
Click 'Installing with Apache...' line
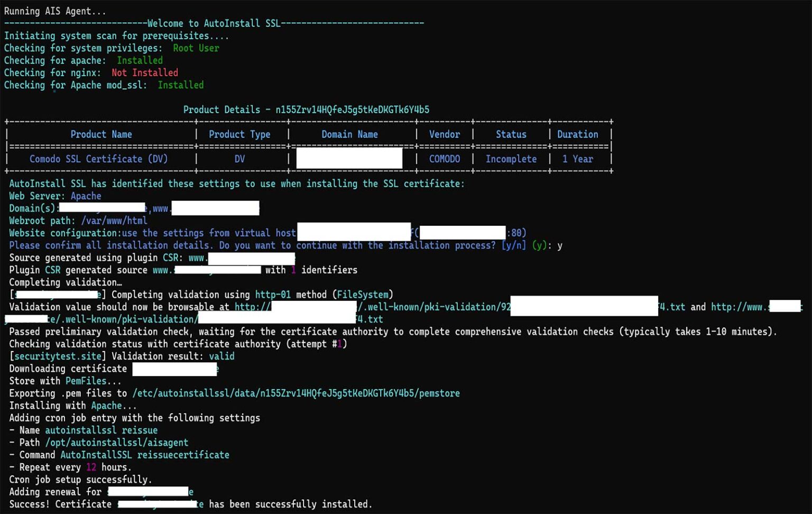73,406
